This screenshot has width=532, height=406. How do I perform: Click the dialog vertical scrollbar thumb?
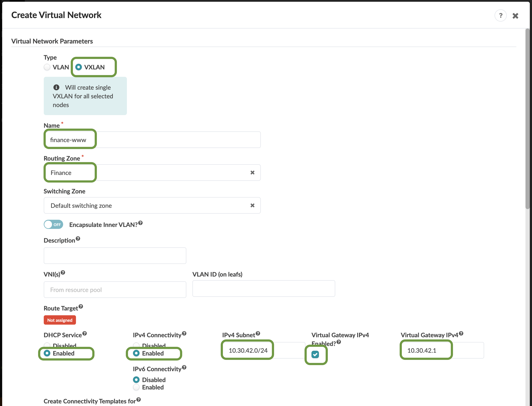click(527, 118)
